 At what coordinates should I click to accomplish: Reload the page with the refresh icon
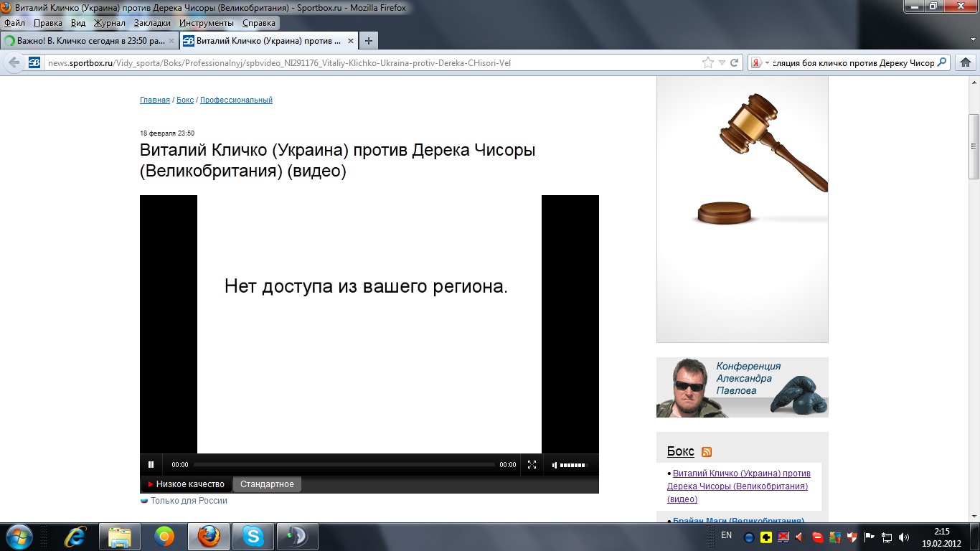click(735, 63)
